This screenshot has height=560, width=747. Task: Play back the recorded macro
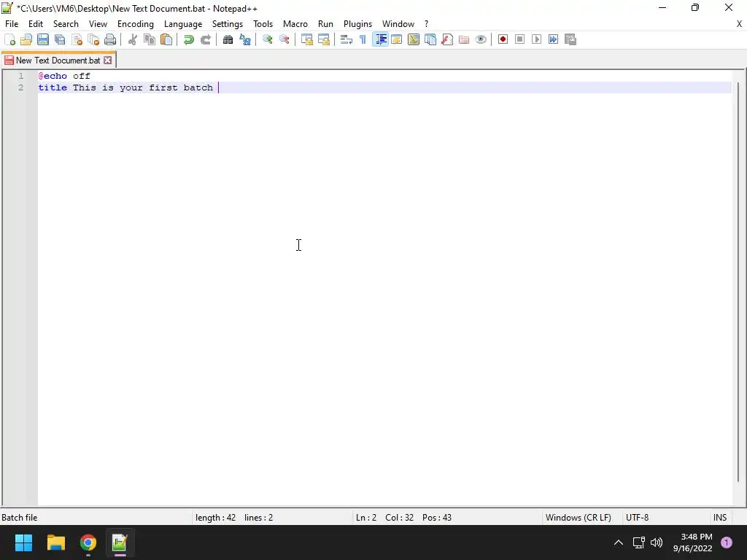pyautogui.click(x=536, y=39)
